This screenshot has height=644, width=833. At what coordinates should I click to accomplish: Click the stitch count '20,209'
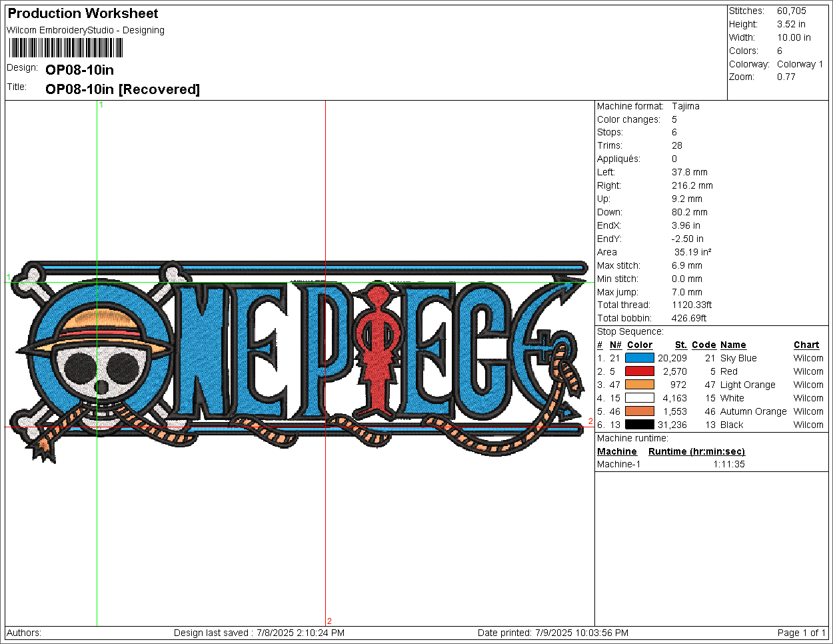[x=672, y=358]
